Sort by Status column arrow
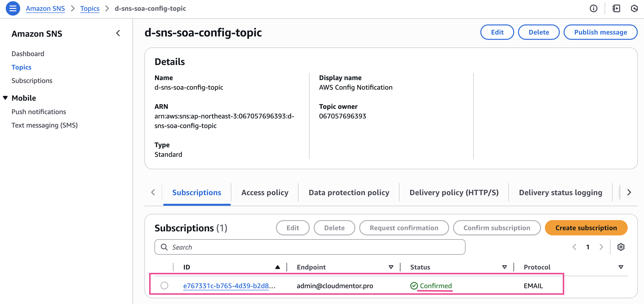 (x=505, y=267)
